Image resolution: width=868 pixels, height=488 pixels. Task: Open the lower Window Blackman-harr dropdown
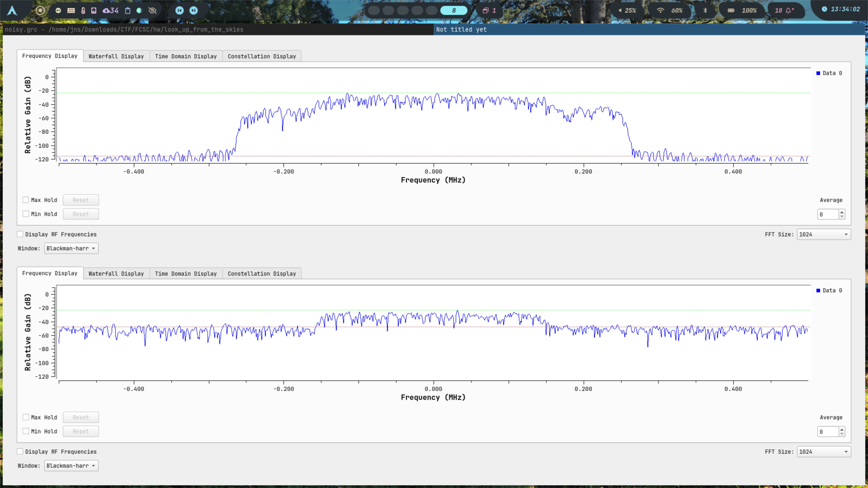pyautogui.click(x=71, y=466)
